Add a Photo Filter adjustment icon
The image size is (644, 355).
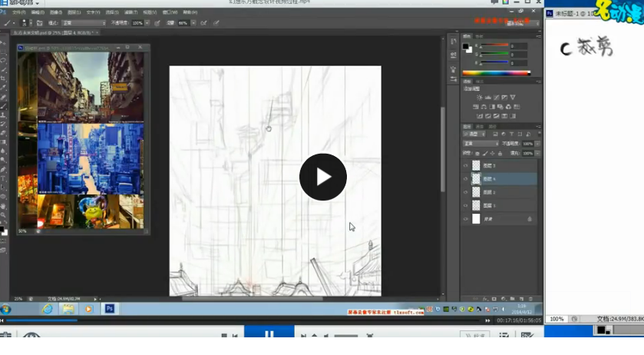[x=500, y=107]
